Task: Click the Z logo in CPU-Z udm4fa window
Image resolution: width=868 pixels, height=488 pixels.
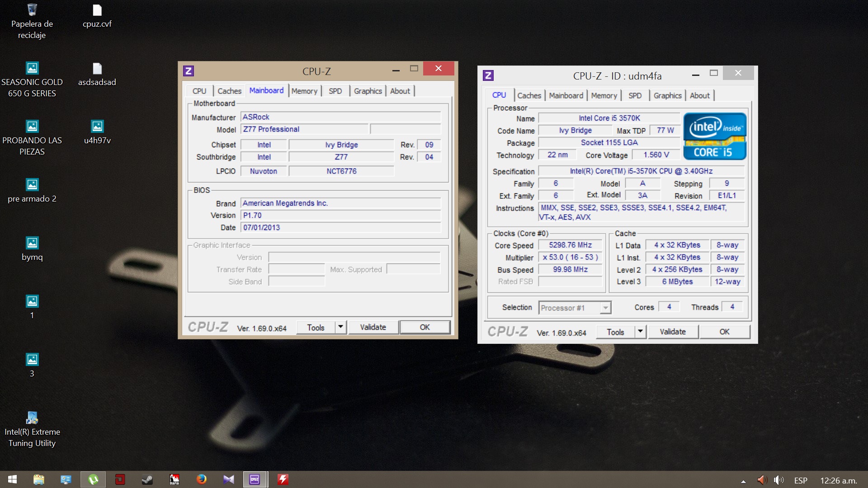Action: click(x=488, y=75)
